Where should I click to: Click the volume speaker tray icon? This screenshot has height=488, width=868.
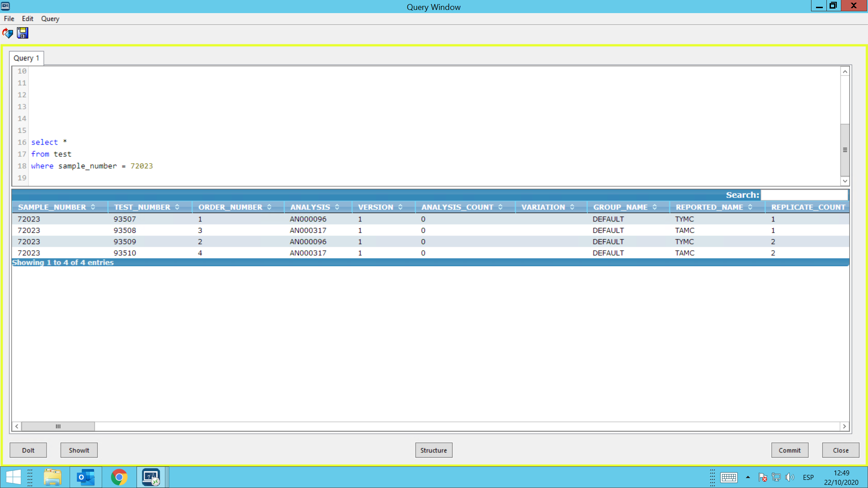(790, 477)
